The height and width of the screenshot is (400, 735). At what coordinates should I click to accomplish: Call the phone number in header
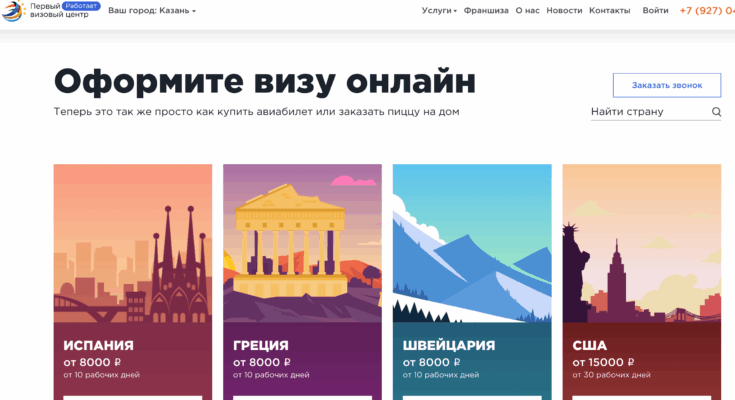click(707, 10)
